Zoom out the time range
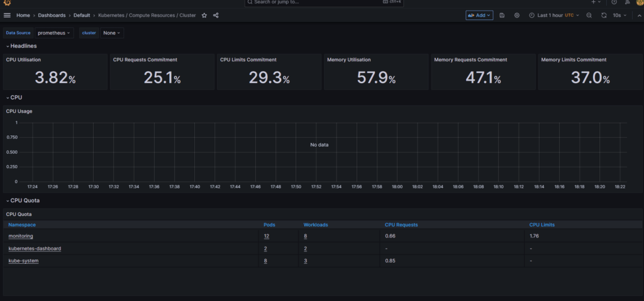The image size is (644, 301). (x=589, y=15)
